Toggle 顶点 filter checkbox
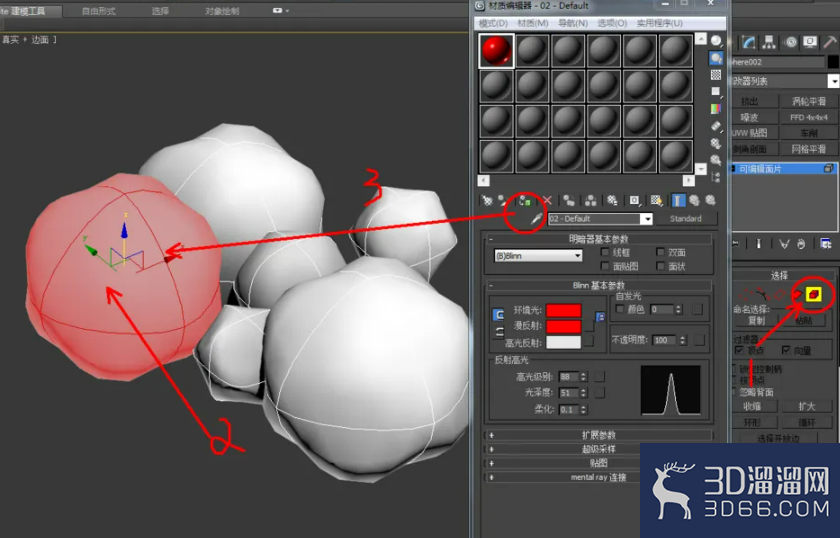Viewport: 840px width, 538px height. [x=739, y=350]
